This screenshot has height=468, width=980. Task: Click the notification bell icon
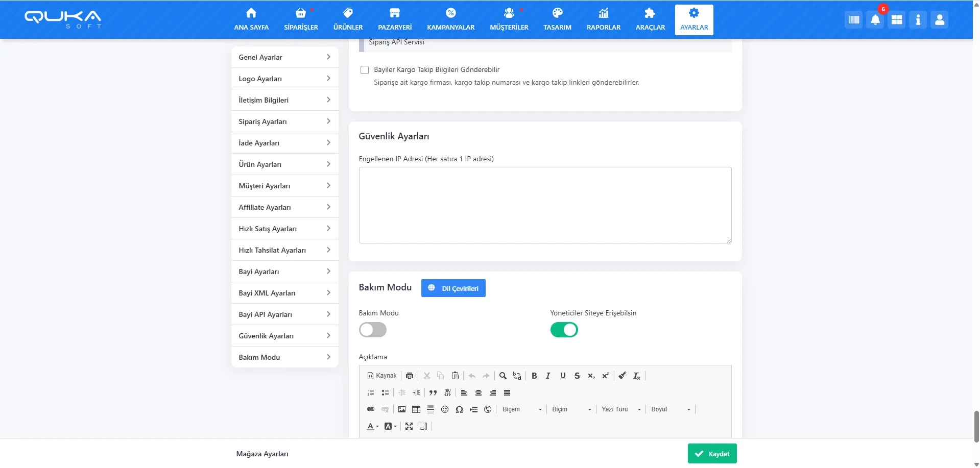pos(875,20)
